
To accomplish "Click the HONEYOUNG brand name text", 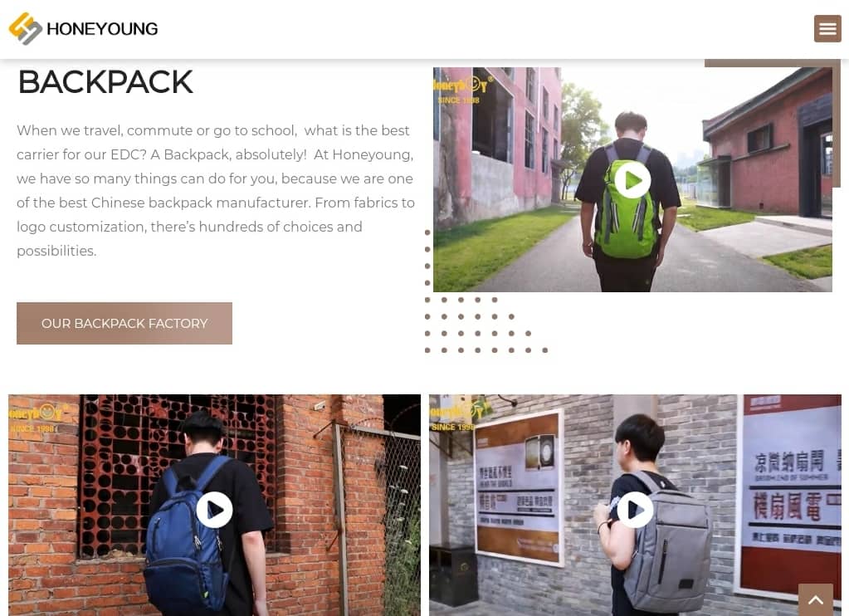I will click(x=102, y=29).
